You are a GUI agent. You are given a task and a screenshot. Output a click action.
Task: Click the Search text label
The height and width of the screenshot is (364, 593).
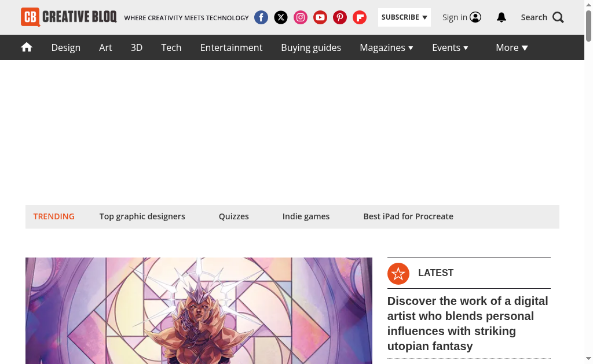click(x=534, y=17)
